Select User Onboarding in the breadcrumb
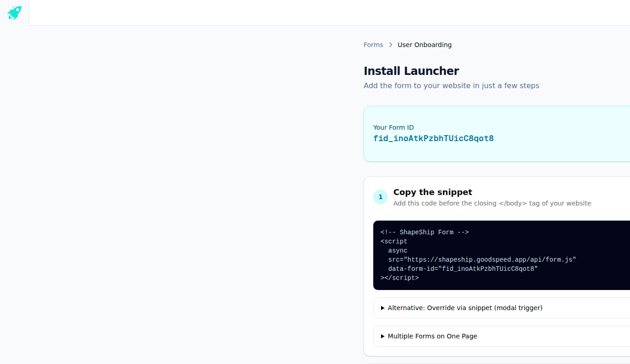Screen dimensions: 630x364 (x=424, y=44)
